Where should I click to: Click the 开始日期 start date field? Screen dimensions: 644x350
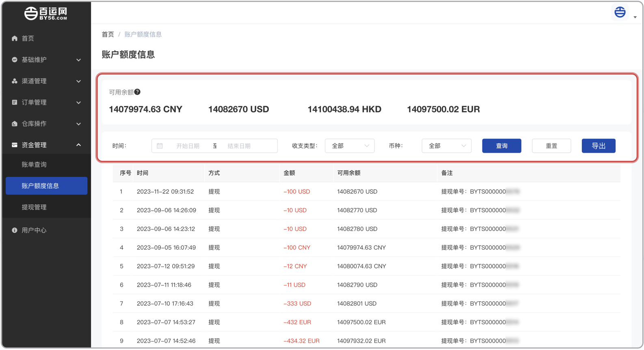click(188, 146)
